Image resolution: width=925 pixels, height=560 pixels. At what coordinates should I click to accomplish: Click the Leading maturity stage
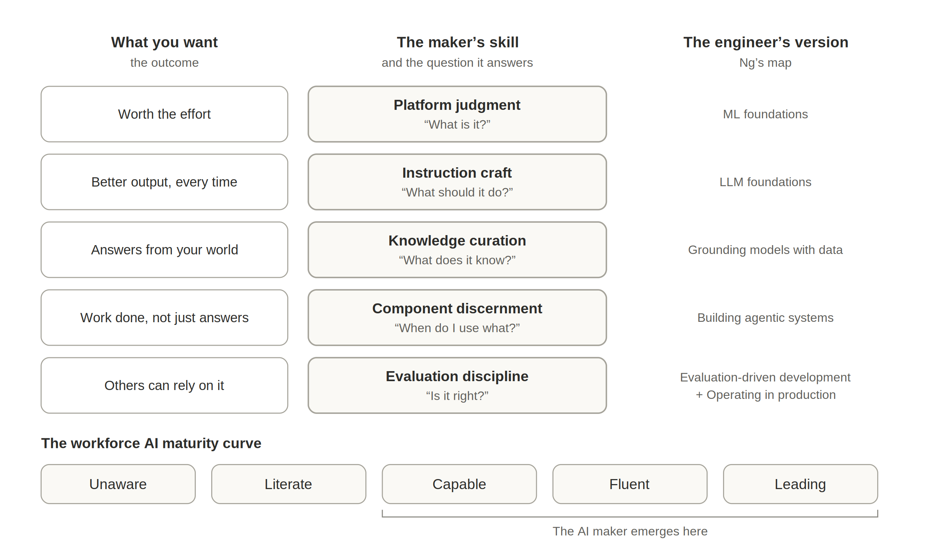click(x=801, y=484)
